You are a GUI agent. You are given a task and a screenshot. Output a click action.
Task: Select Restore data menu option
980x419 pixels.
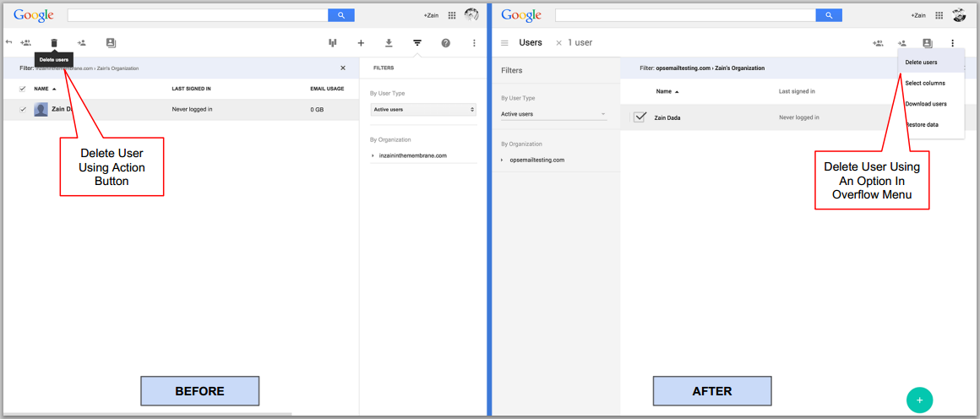tap(922, 124)
